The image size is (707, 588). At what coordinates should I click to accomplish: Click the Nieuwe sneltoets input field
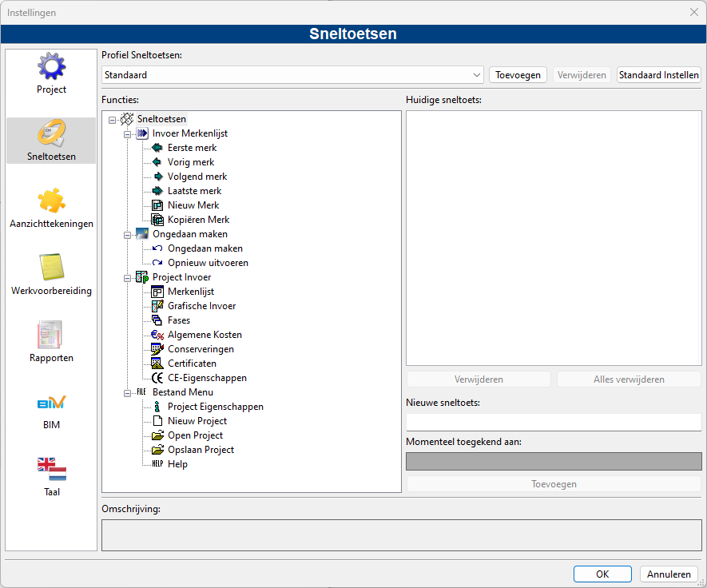(554, 422)
